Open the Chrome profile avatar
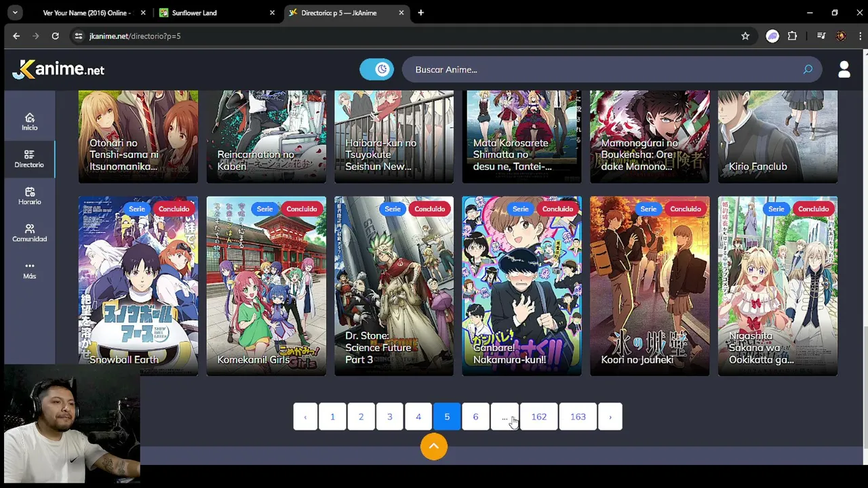Image resolution: width=868 pixels, height=488 pixels. tap(841, 36)
